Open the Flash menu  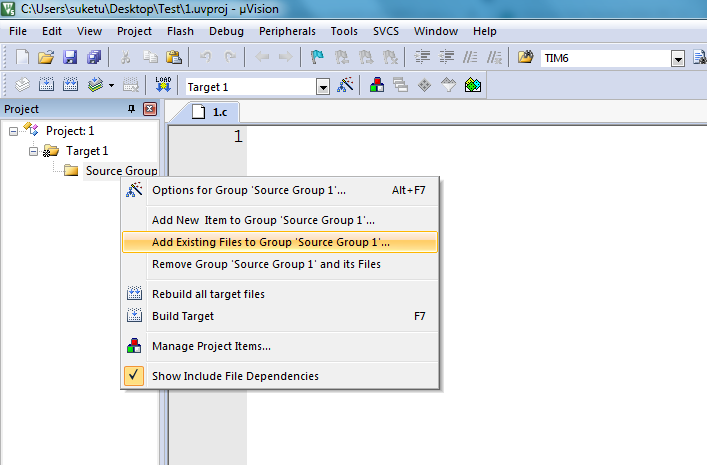(180, 31)
